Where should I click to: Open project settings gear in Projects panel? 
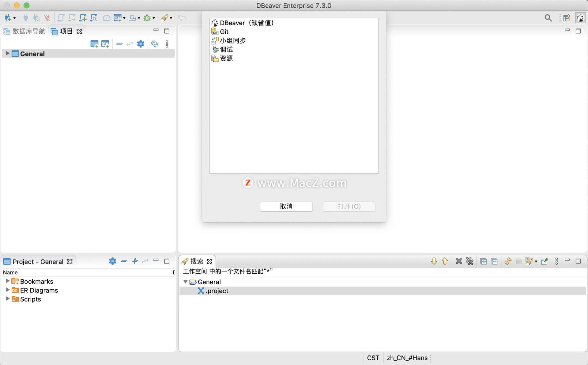[x=141, y=44]
